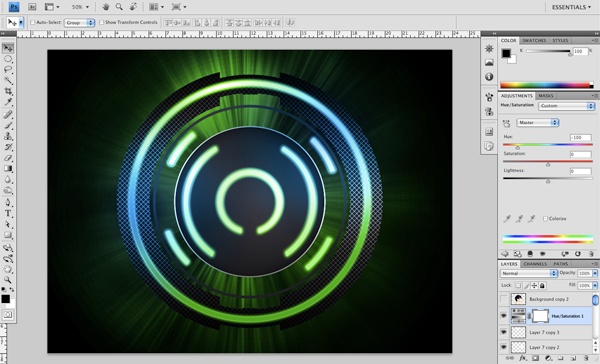Viewport: 600px width, 364px height.
Task: Select the Type tool
Action: tap(8, 214)
